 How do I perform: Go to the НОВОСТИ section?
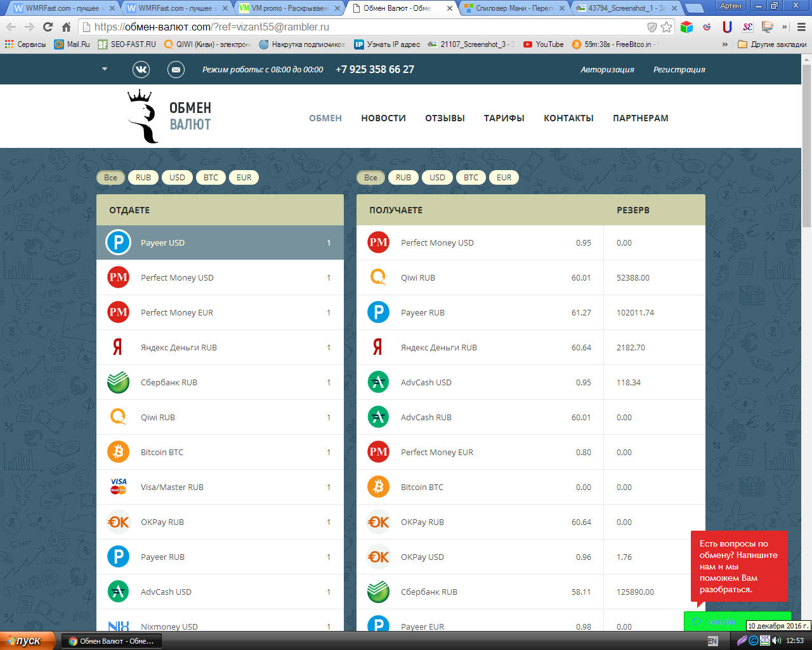click(384, 118)
